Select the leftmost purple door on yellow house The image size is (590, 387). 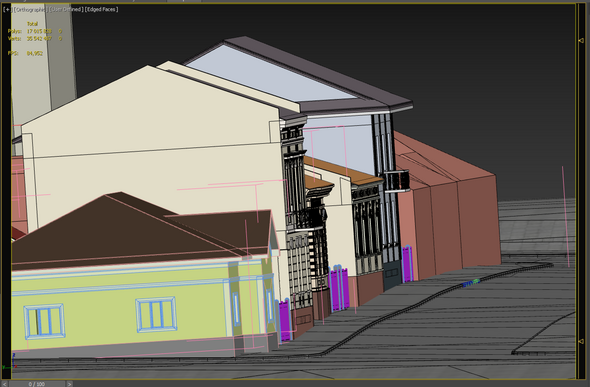tap(285, 320)
